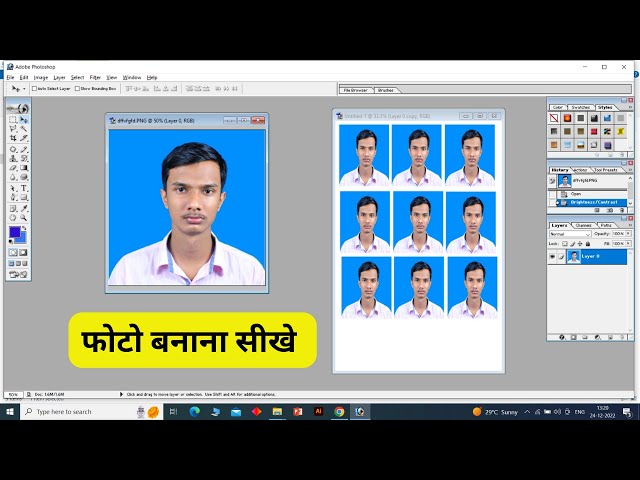This screenshot has height=480, width=640.
Task: Open the History palette flyout menu
Action: [x=629, y=170]
